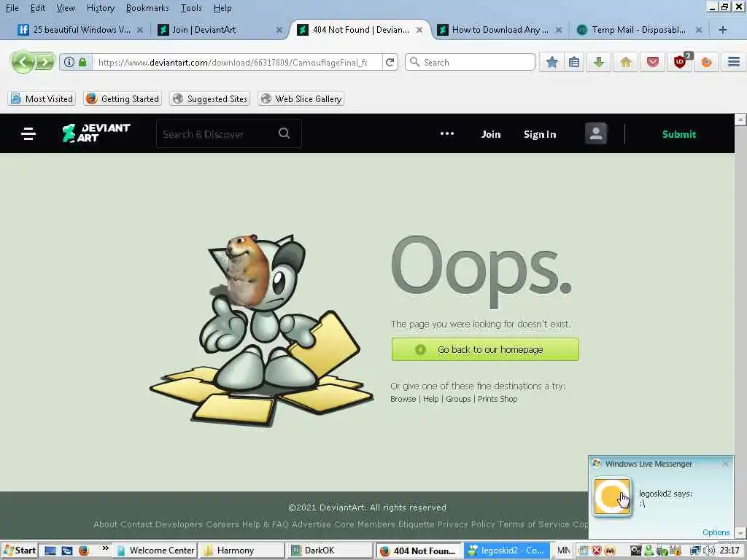The height and width of the screenshot is (560, 747).
Task: Show bookmarks list icon in toolbar
Action: [x=574, y=62]
